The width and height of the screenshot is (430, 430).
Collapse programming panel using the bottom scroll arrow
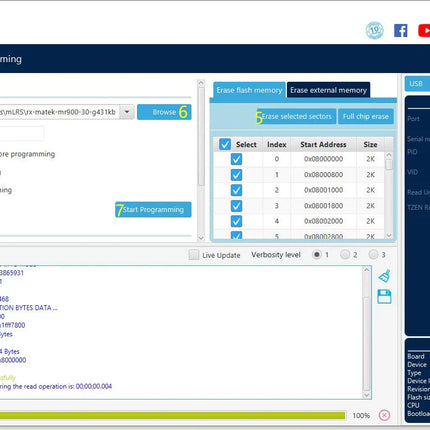click(x=201, y=238)
